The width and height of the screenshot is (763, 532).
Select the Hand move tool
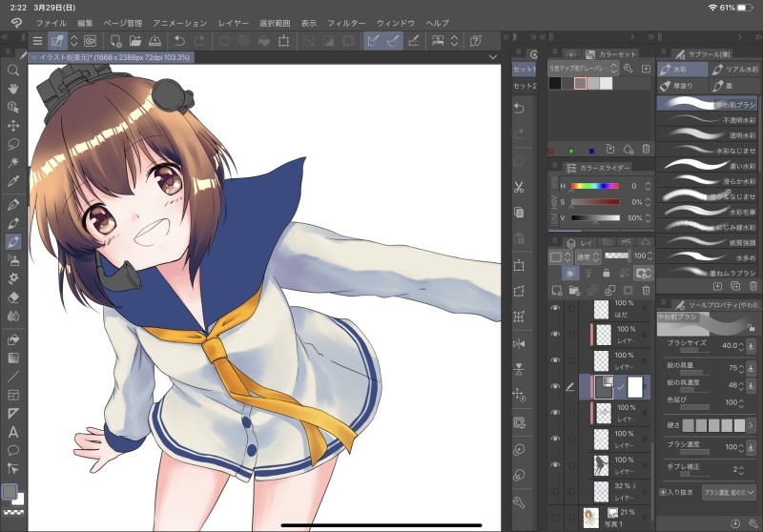13,89
